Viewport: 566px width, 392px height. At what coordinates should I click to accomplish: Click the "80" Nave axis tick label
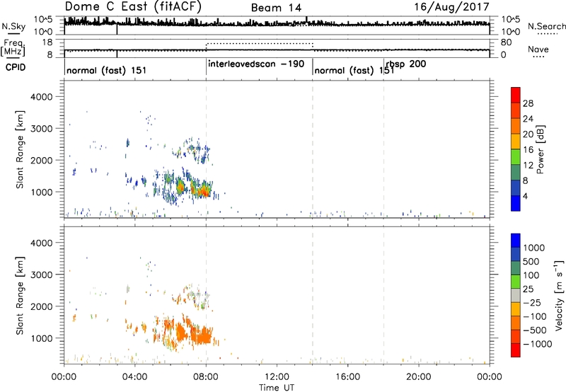pos(506,42)
